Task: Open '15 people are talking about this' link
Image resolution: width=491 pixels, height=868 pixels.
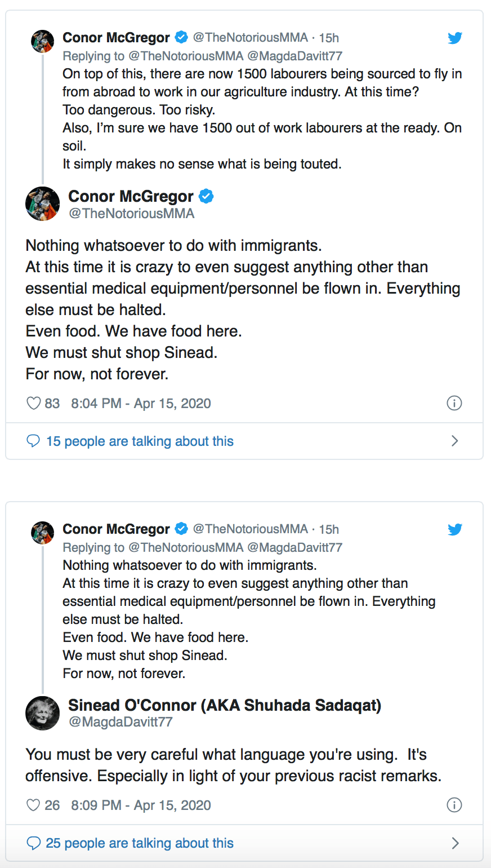Action: coord(140,441)
